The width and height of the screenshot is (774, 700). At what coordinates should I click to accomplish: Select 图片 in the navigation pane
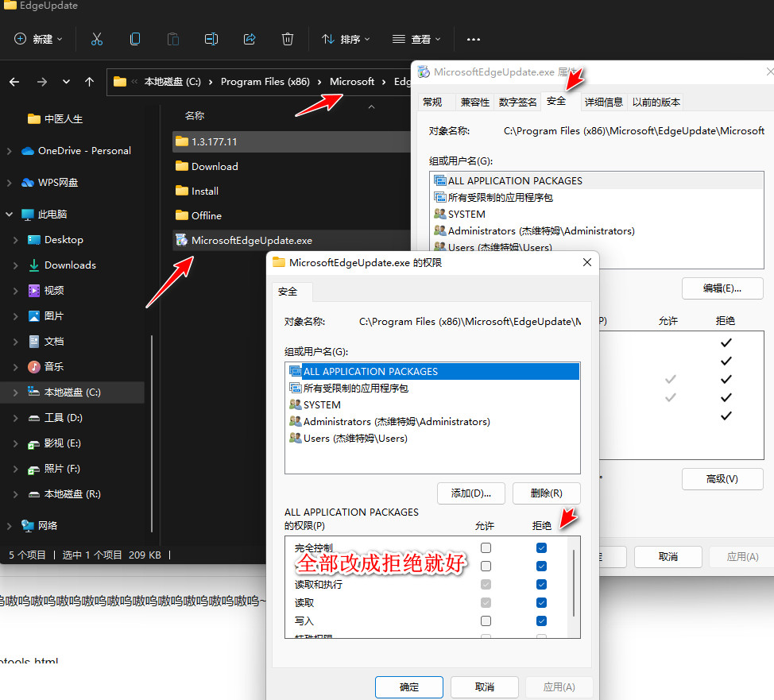46,316
